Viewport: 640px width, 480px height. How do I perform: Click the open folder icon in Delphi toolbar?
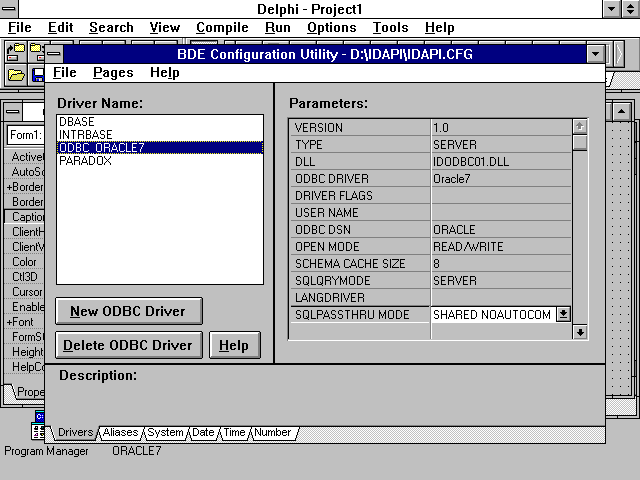tap(17, 75)
